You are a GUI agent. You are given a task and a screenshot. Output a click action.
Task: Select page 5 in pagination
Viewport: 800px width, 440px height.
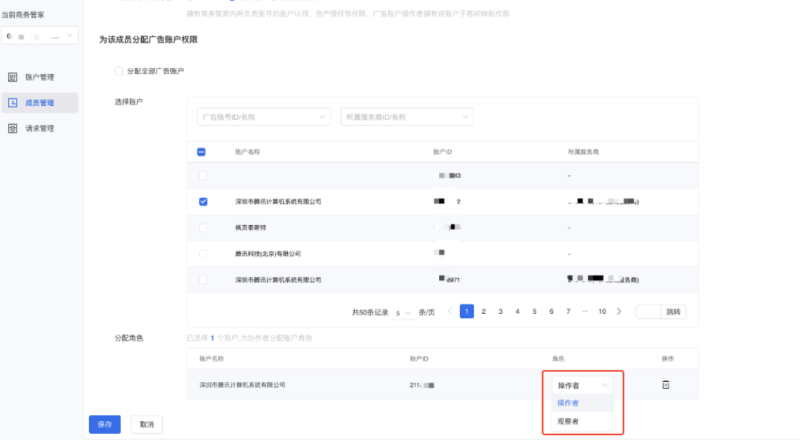point(534,311)
